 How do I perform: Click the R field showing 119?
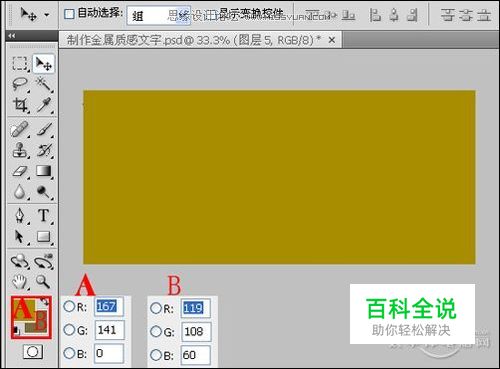click(196, 308)
